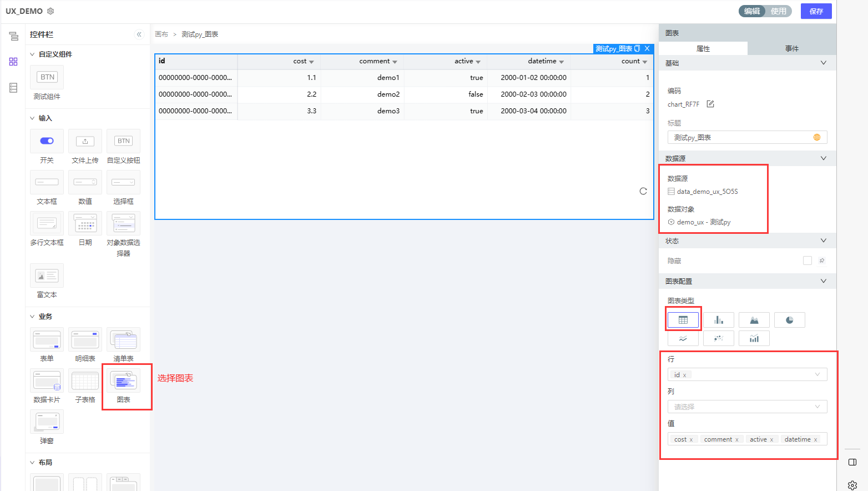The height and width of the screenshot is (491, 868).
Task: Open the 列 column dropdown
Action: 746,407
